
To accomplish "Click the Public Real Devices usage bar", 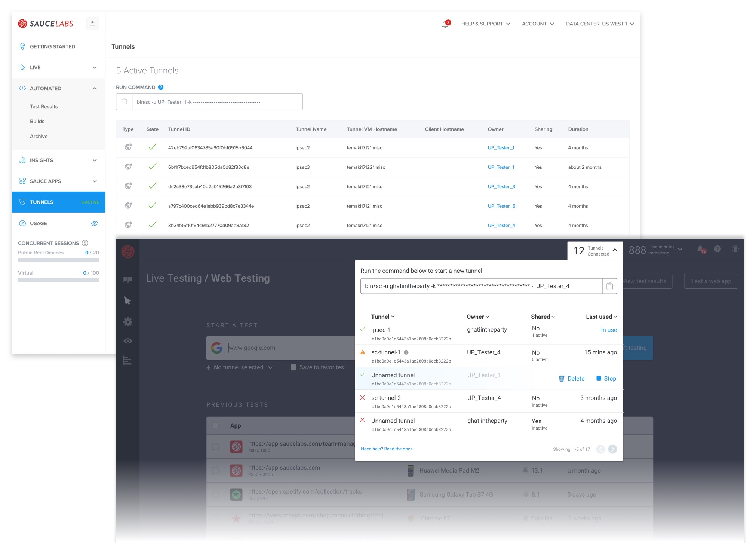I will point(59,260).
